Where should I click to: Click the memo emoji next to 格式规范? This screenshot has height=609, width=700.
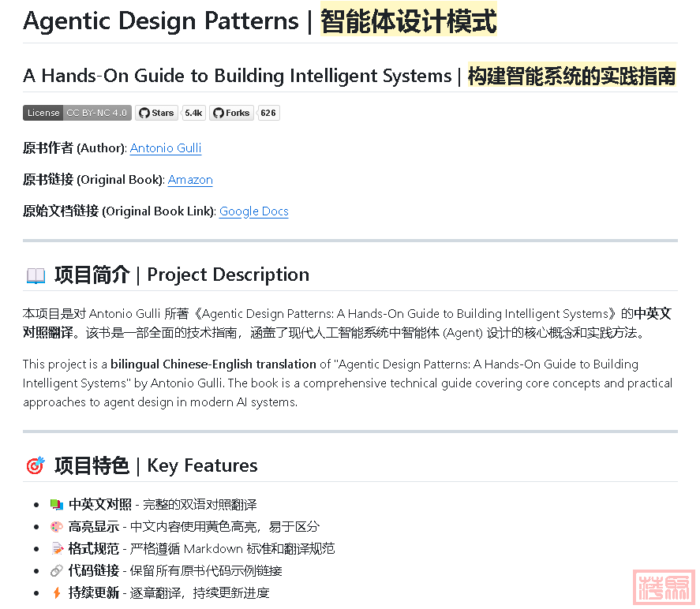tap(56, 548)
